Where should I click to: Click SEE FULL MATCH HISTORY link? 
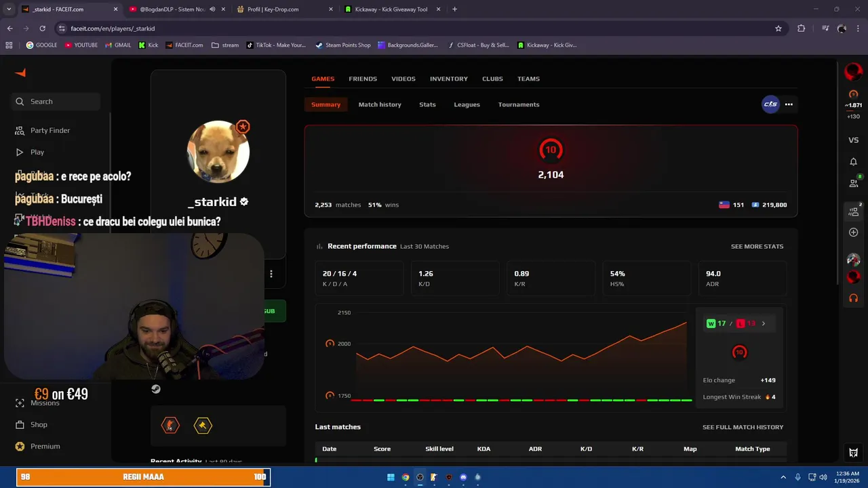(743, 427)
